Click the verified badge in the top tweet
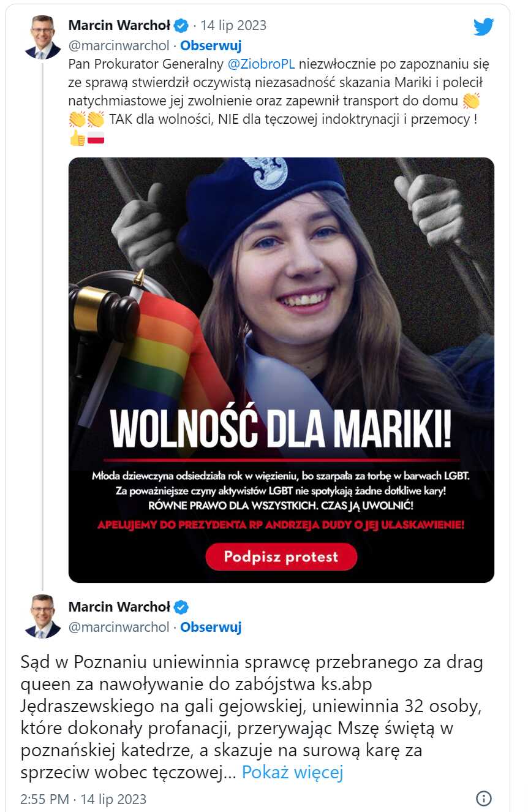 point(181,25)
